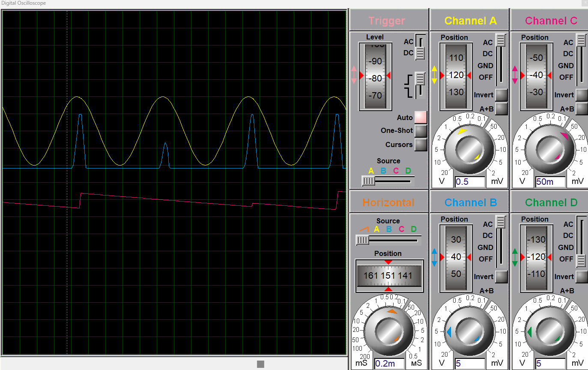The image size is (588, 370).
Task: Click the Horizontal Source slider handle
Action: 362,240
